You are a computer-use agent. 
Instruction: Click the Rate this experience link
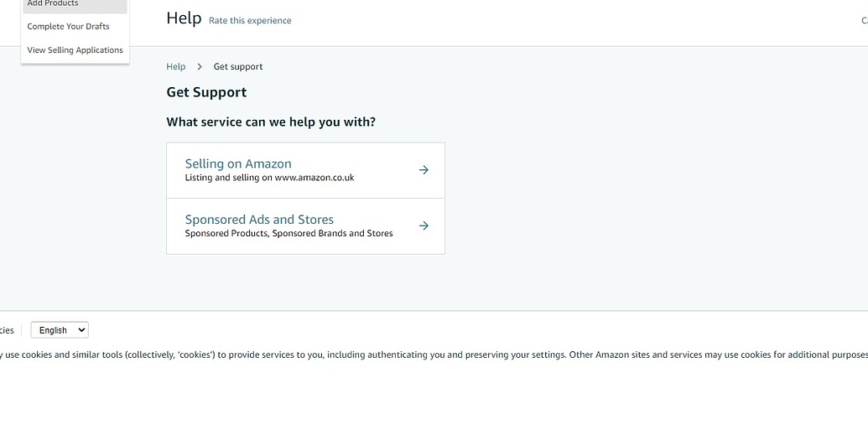click(250, 20)
